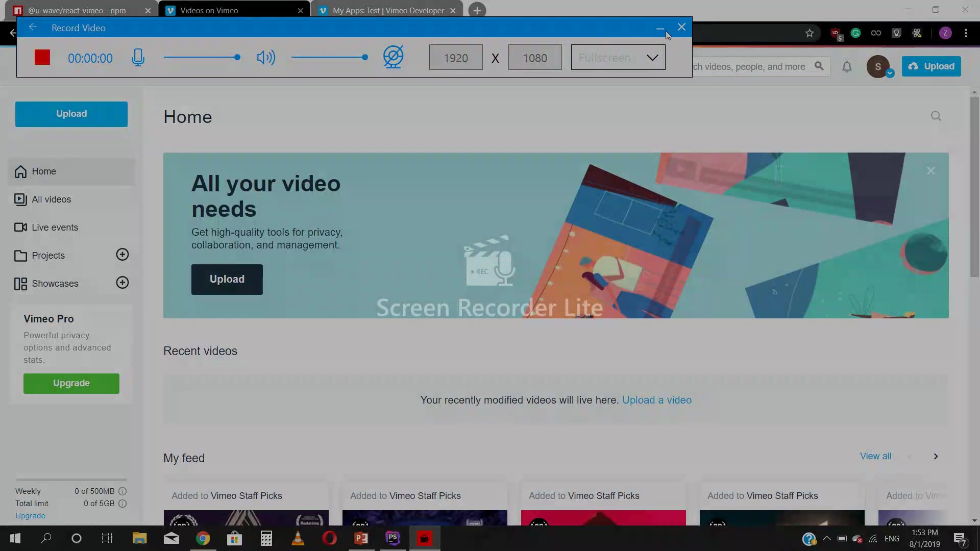This screenshot has width=980, height=551.
Task: Click the dark Upload button in banner
Action: coord(227,279)
